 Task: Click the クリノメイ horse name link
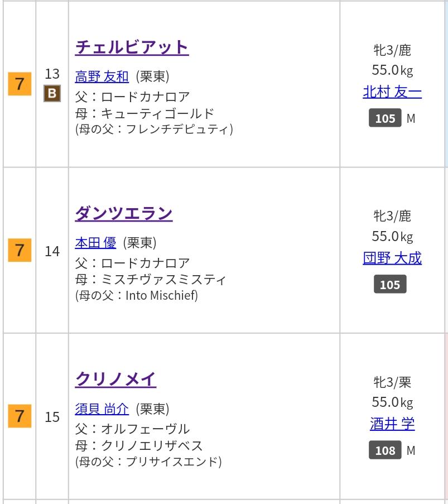coord(115,379)
